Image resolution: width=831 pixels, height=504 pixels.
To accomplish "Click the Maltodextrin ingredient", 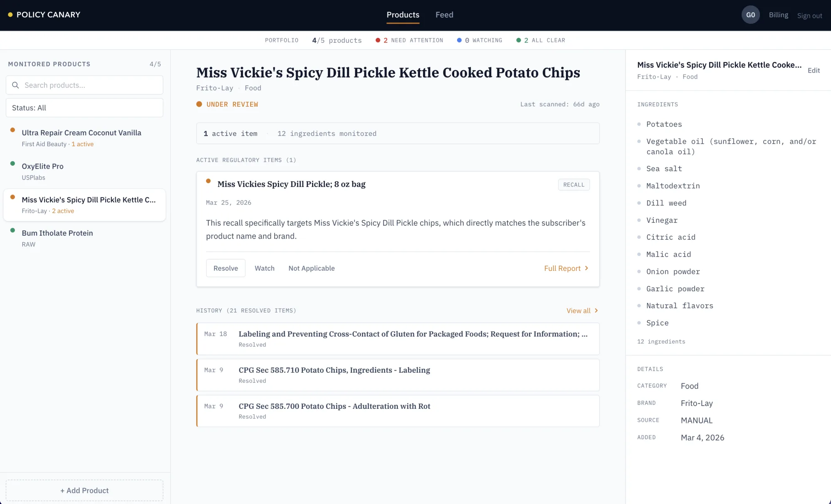I will click(673, 186).
